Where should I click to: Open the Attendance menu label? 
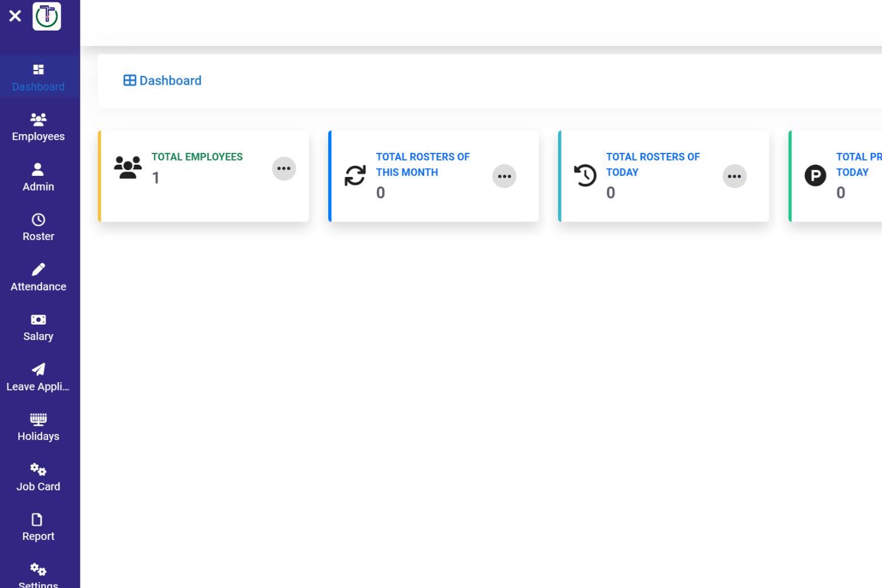pos(38,286)
